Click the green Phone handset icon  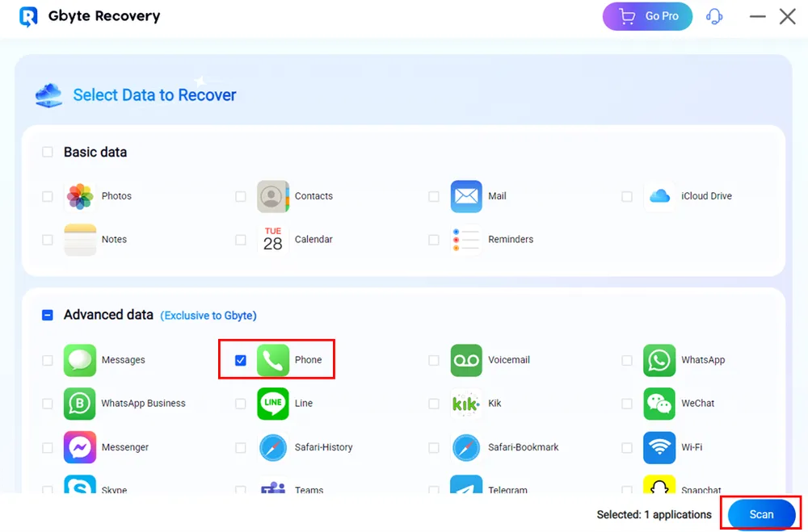[273, 360]
